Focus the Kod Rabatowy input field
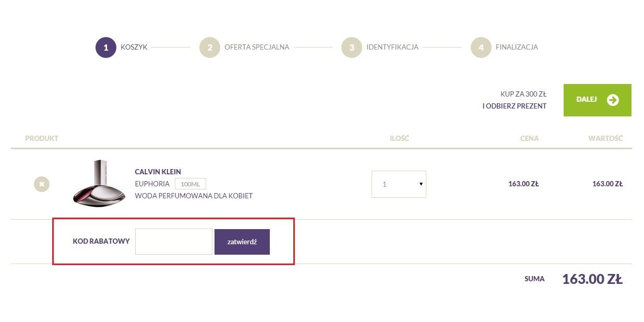Image resolution: width=644 pixels, height=322 pixels. pyautogui.click(x=174, y=242)
